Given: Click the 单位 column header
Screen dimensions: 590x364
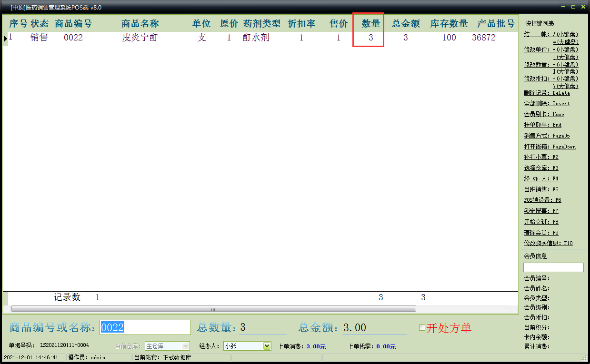Looking at the screenshot, I should point(201,24).
